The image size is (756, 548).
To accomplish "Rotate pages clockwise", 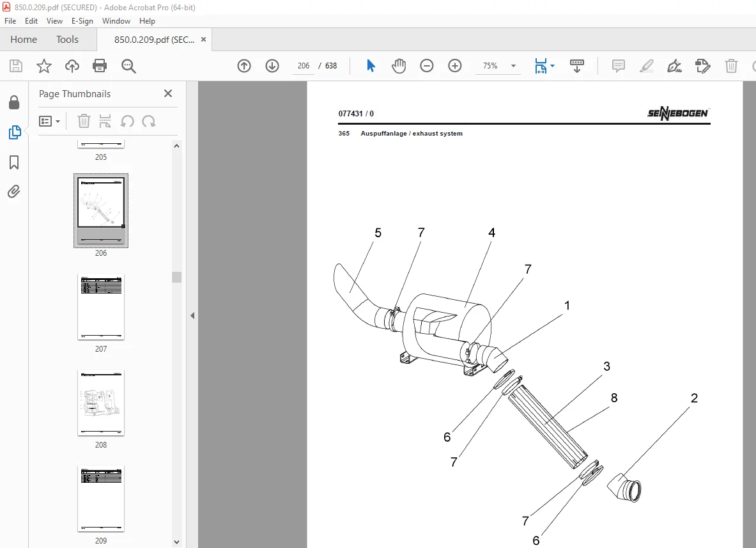I will (x=148, y=121).
